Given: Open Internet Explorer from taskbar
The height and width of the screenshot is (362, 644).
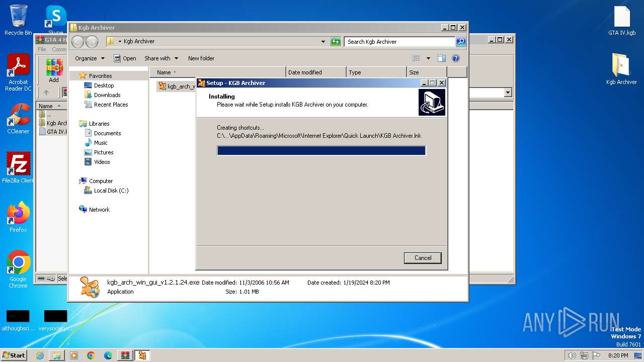Looking at the screenshot, I should coord(40,355).
